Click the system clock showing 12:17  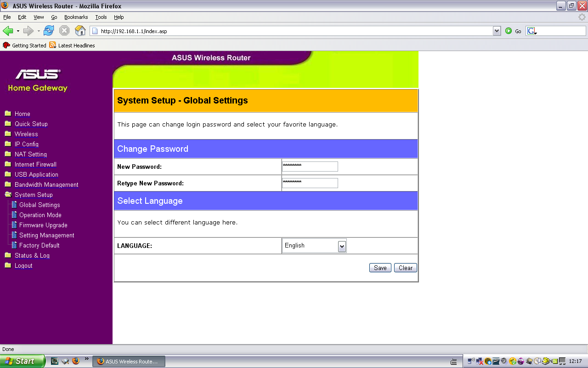point(575,362)
